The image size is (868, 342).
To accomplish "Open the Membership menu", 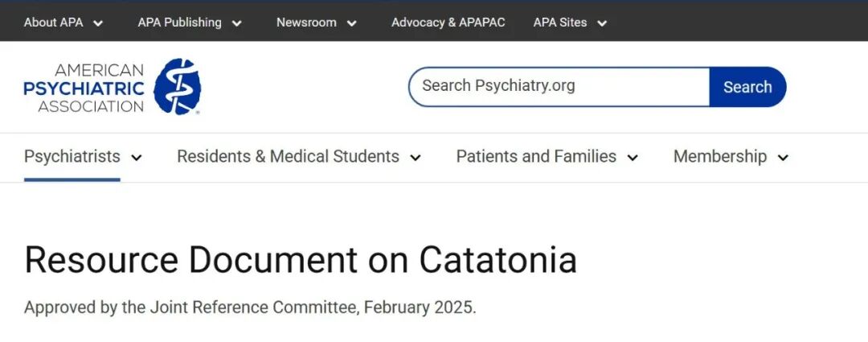I will [719, 156].
